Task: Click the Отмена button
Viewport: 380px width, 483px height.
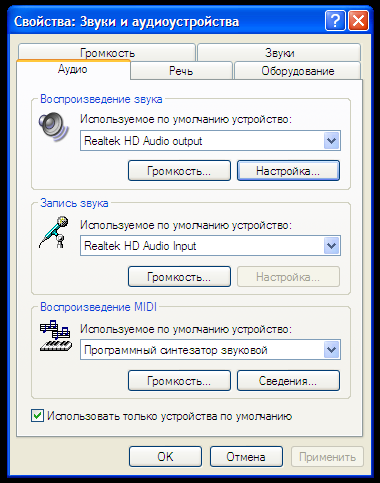Action: point(246,457)
